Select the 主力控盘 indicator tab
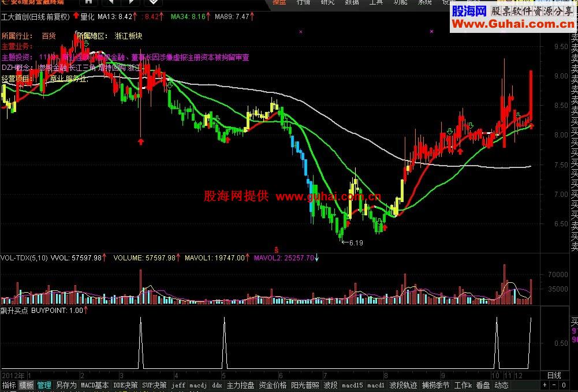 coord(240,385)
